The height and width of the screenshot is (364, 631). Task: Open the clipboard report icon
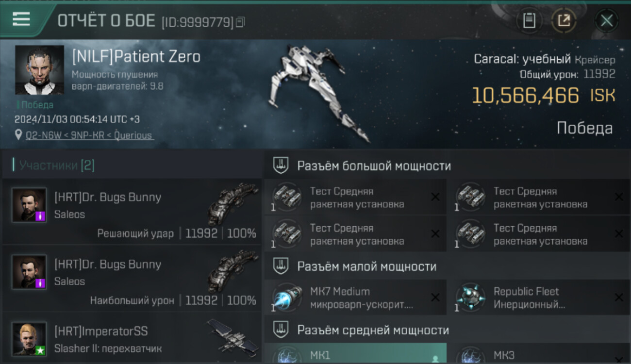pos(529,20)
